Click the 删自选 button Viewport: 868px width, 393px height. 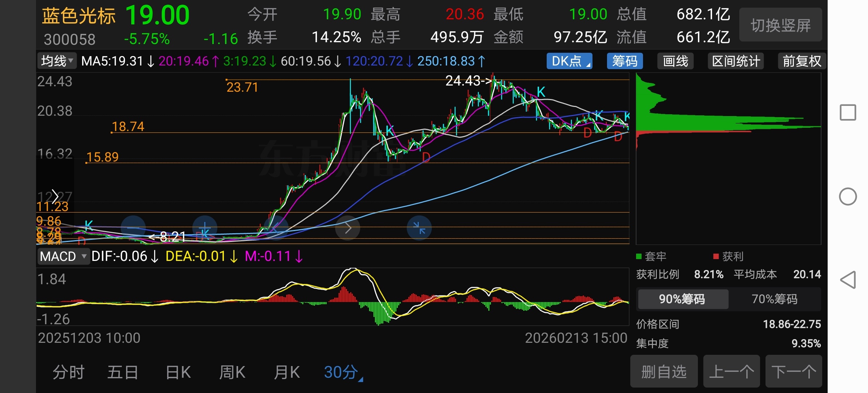(664, 372)
